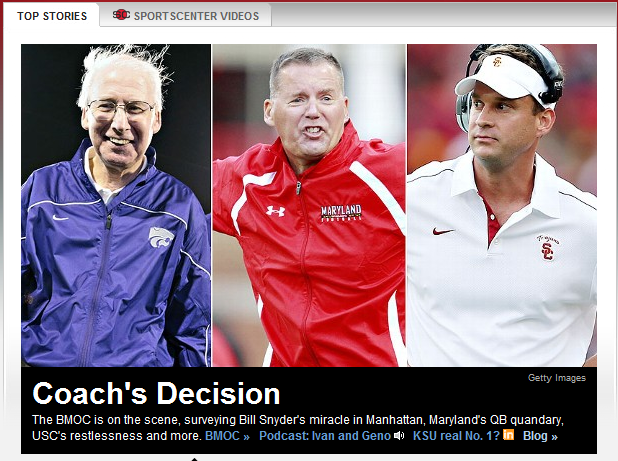Select the photo of coach in purple jacket
The image size is (618, 461).
point(116,205)
